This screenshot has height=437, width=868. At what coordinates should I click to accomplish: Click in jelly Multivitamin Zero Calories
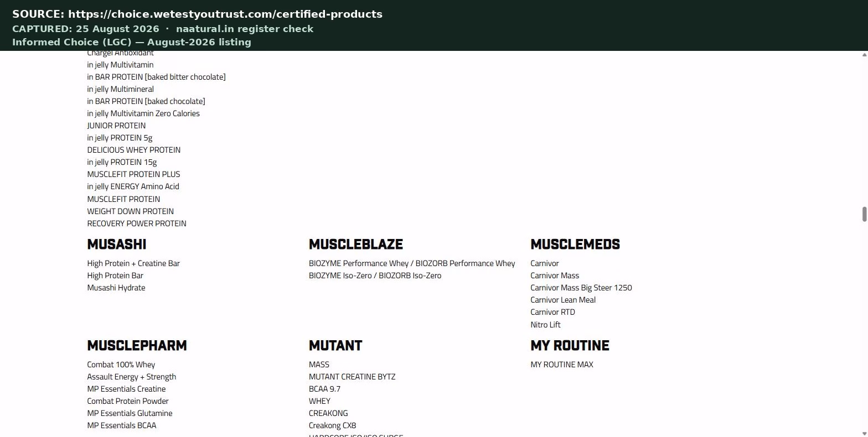coord(143,113)
